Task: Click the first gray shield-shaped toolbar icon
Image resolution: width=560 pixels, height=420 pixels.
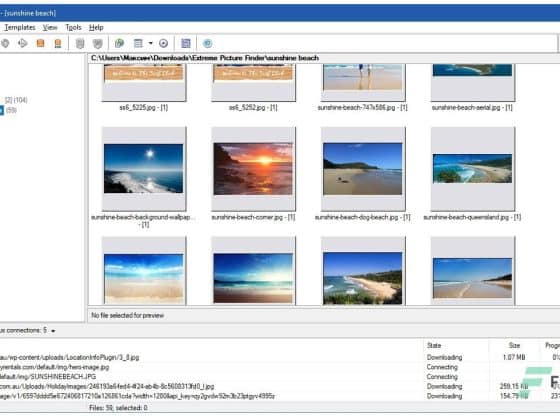Action: 80,44
